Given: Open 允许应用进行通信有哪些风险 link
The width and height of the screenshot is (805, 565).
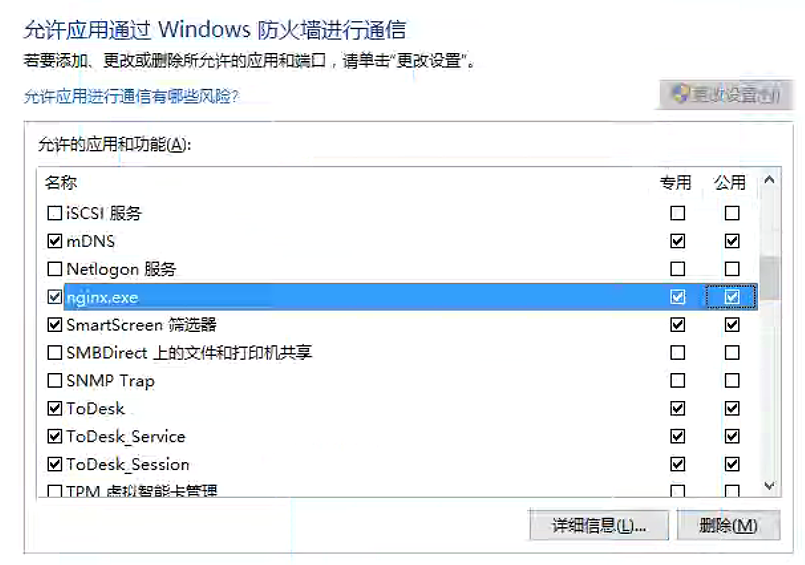Looking at the screenshot, I should 131,96.
